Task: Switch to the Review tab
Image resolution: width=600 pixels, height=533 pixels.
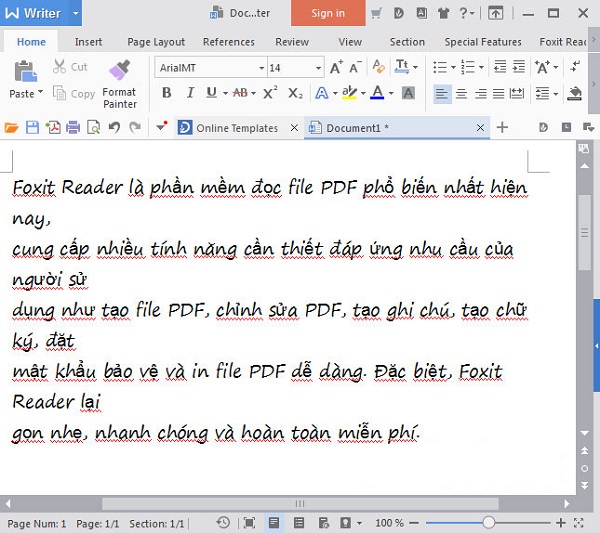Action: 292,42
